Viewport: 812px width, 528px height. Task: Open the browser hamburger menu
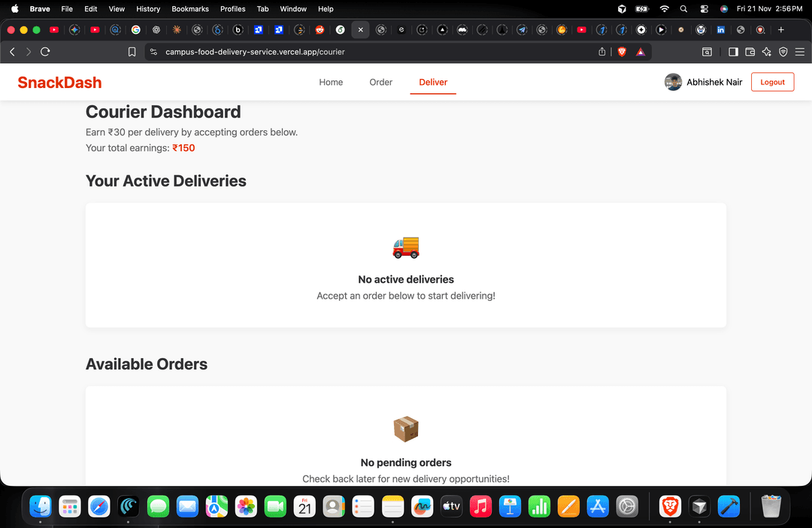coord(800,52)
